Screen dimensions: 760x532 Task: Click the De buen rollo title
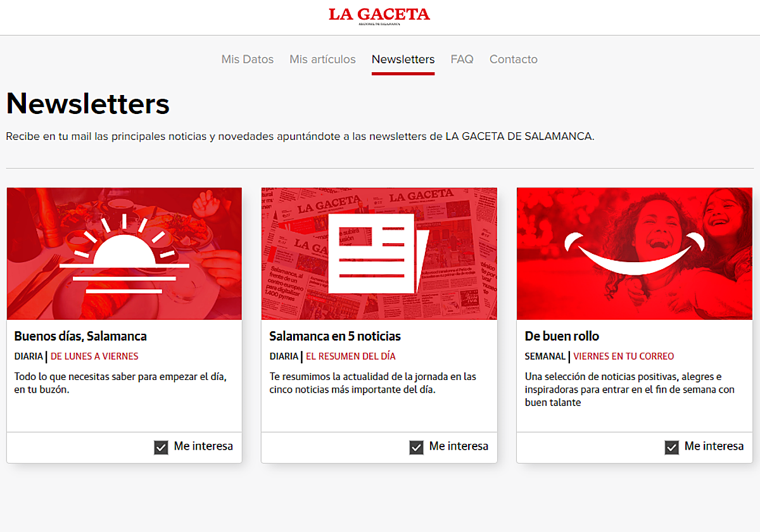click(x=562, y=336)
